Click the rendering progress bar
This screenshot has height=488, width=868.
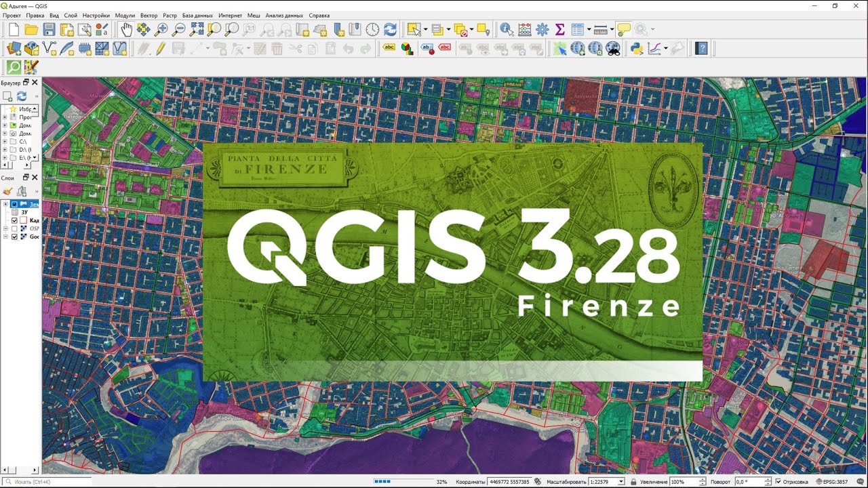tap(403, 482)
